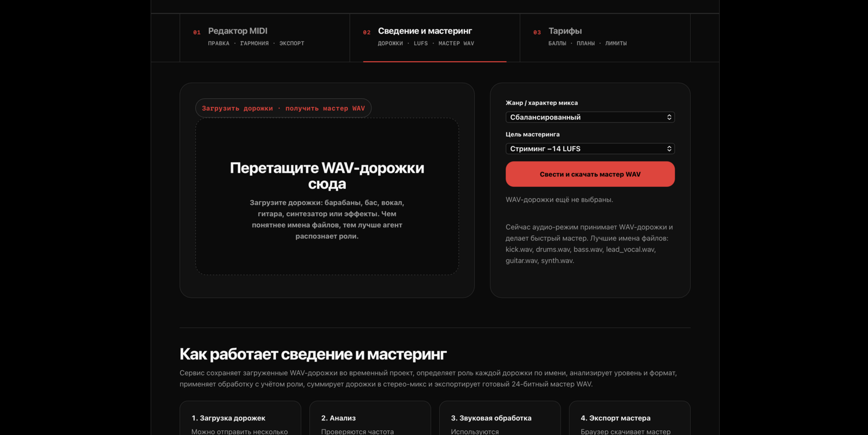Click the status text WAV-дорожки ещё не выбраны
This screenshot has width=868, height=435.
click(559, 200)
